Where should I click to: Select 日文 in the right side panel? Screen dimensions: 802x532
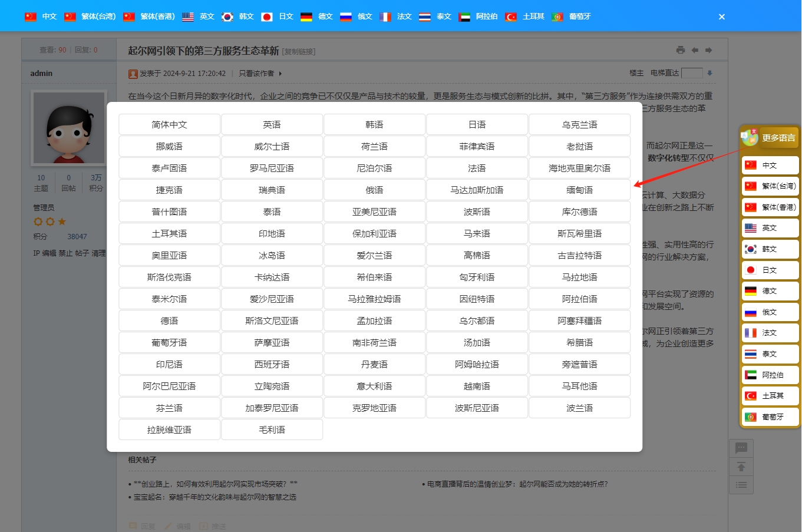tap(770, 270)
